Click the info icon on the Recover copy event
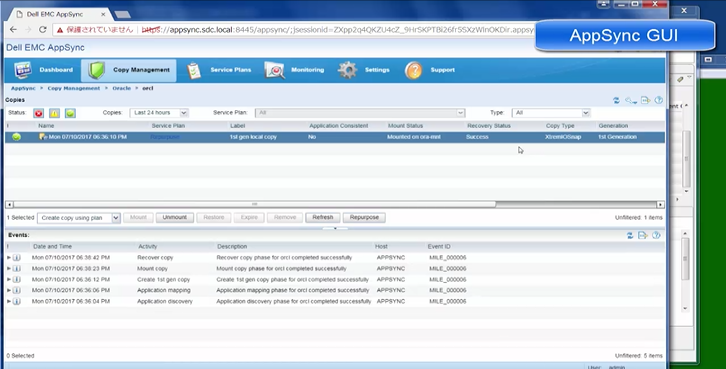The height and width of the screenshot is (369, 726). pyautogui.click(x=17, y=257)
